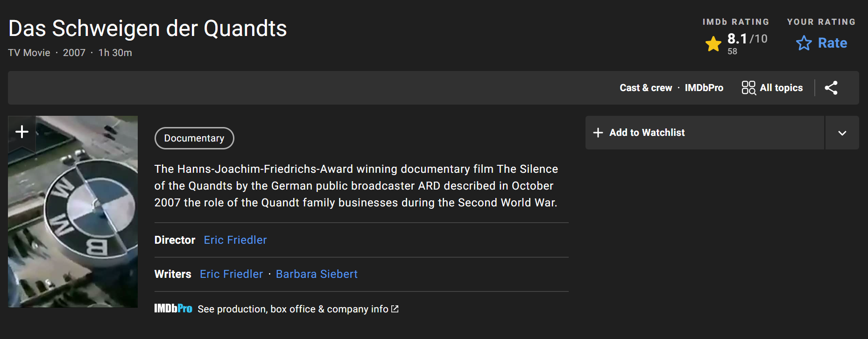Click the external link icon after company info

pyautogui.click(x=395, y=309)
